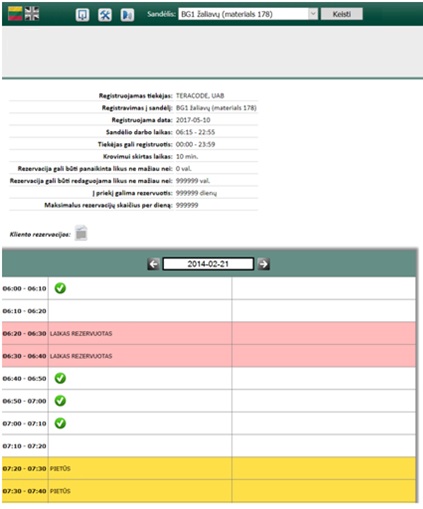Click the logout door icon
This screenshot has height=509, width=423.
pyautogui.click(x=127, y=15)
